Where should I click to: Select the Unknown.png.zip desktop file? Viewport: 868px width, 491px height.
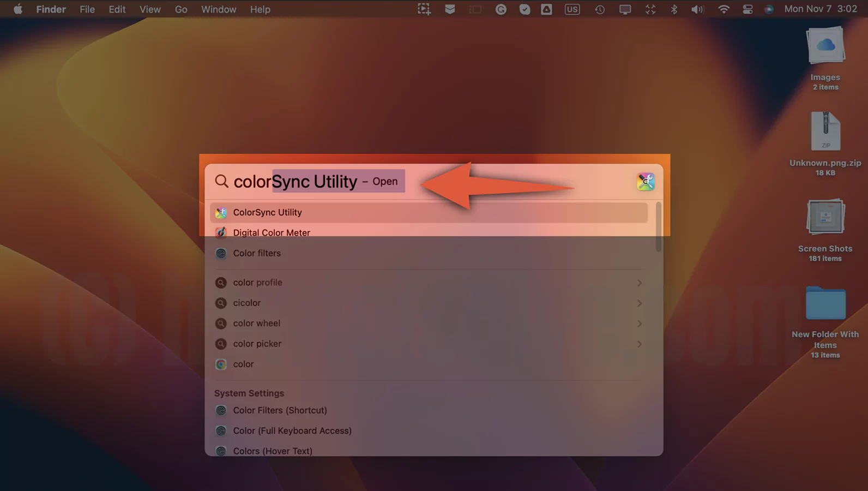pos(825,143)
